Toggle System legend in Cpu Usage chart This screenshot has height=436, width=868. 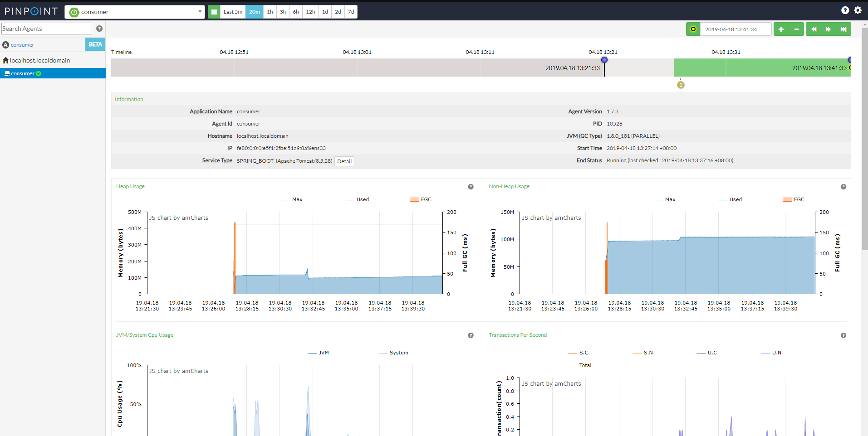click(x=393, y=353)
